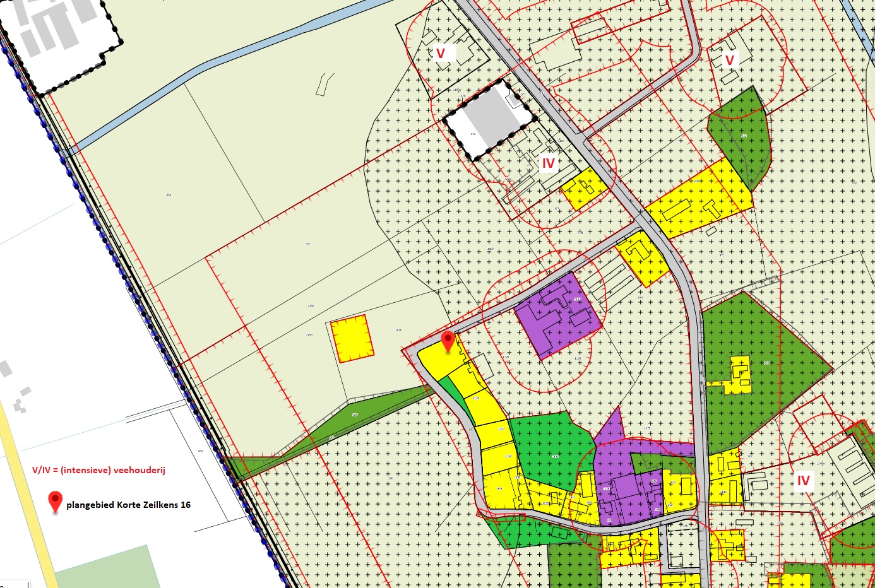The width and height of the screenshot is (875, 588).
Task: Click the 'IV' label below the grey dashed-border building
Action: pyautogui.click(x=548, y=163)
